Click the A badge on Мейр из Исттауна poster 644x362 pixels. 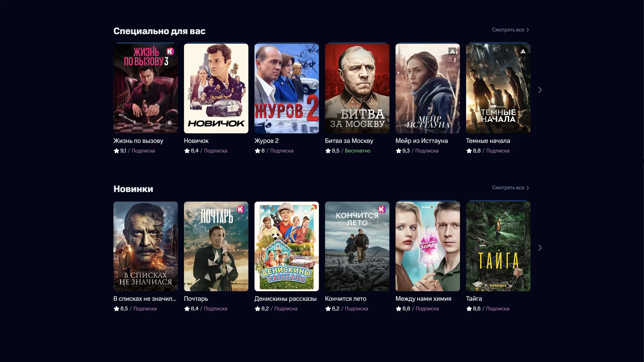click(x=452, y=51)
